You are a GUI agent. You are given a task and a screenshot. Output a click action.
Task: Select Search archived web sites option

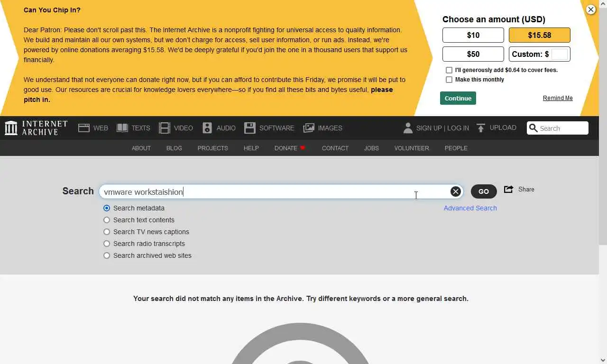pos(107,255)
